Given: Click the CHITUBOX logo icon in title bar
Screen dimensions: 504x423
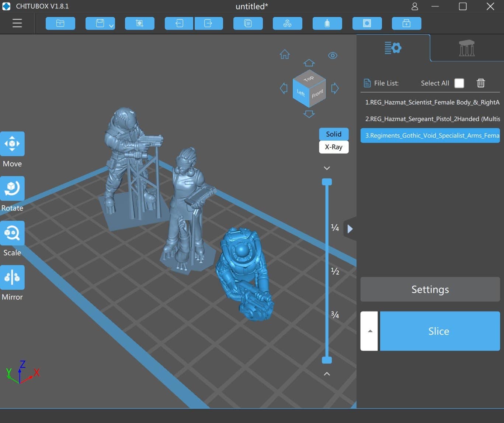Looking at the screenshot, I should point(6,6).
